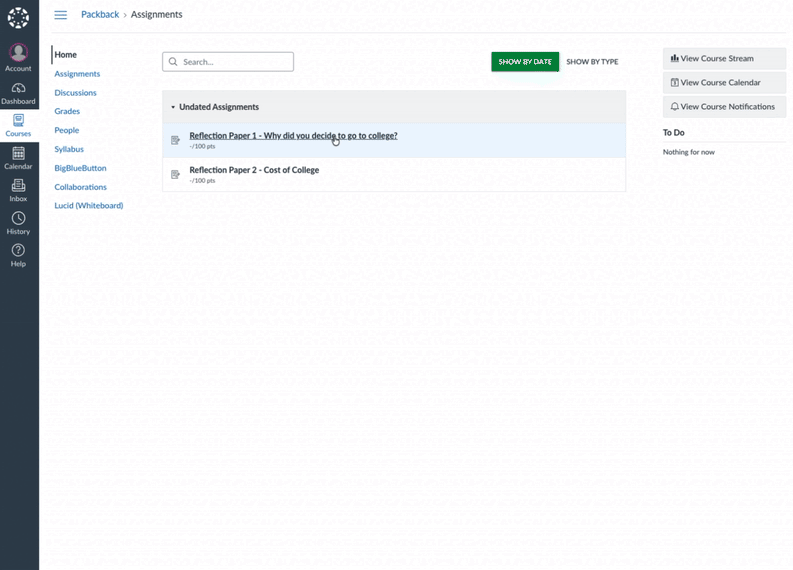The width and height of the screenshot is (793, 570).
Task: Open Assignments in course navigation
Action: 77,74
